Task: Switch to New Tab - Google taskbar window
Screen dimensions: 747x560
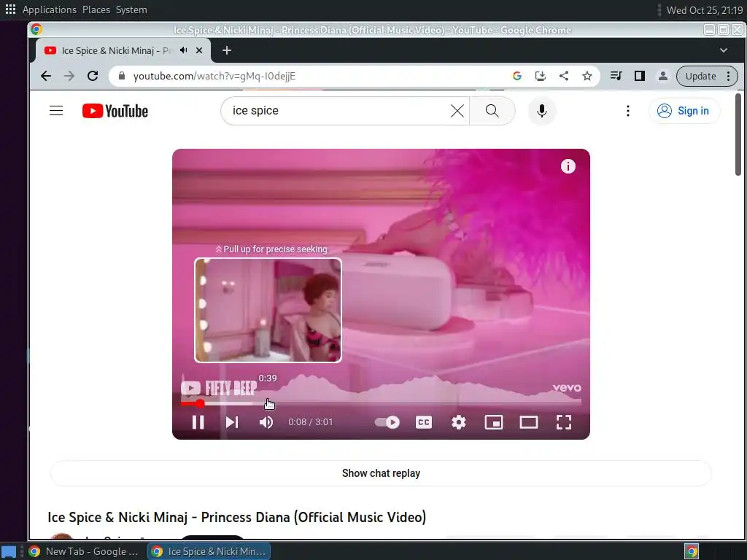Action: pyautogui.click(x=83, y=551)
